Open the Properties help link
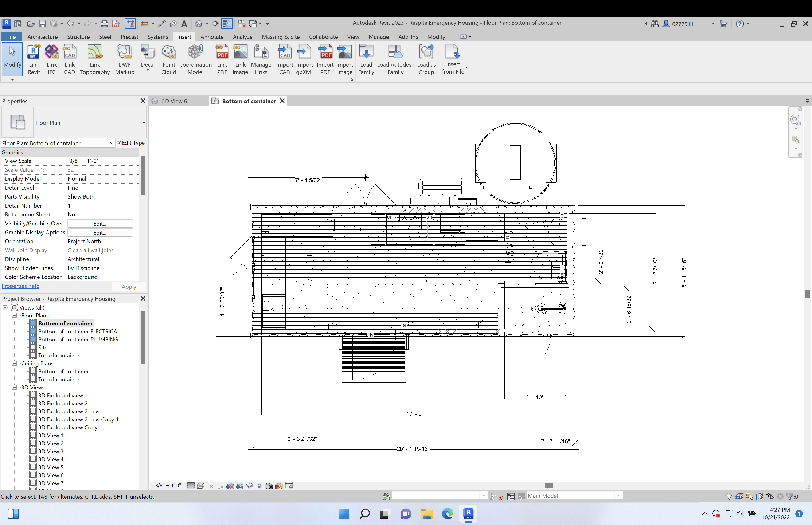Image resolution: width=812 pixels, height=525 pixels. (20, 286)
